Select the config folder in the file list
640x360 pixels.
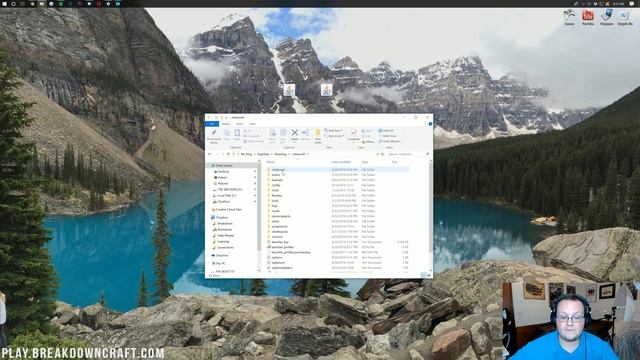tap(276, 185)
